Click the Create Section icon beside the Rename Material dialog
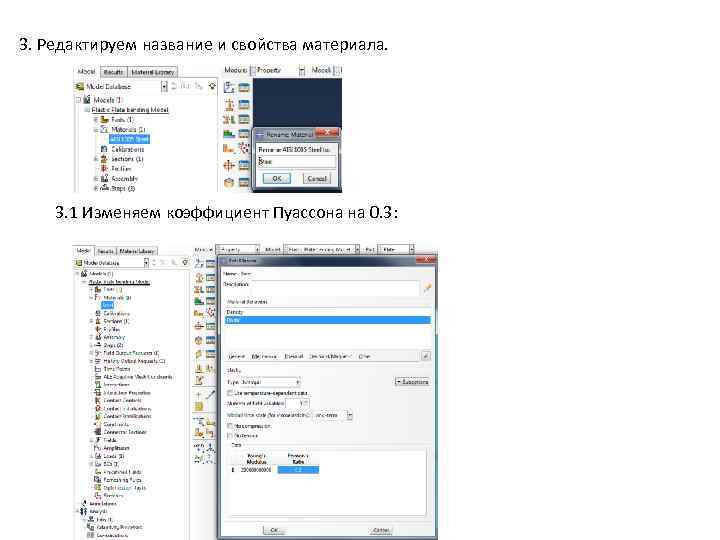The width and height of the screenshot is (720, 540). point(229,105)
